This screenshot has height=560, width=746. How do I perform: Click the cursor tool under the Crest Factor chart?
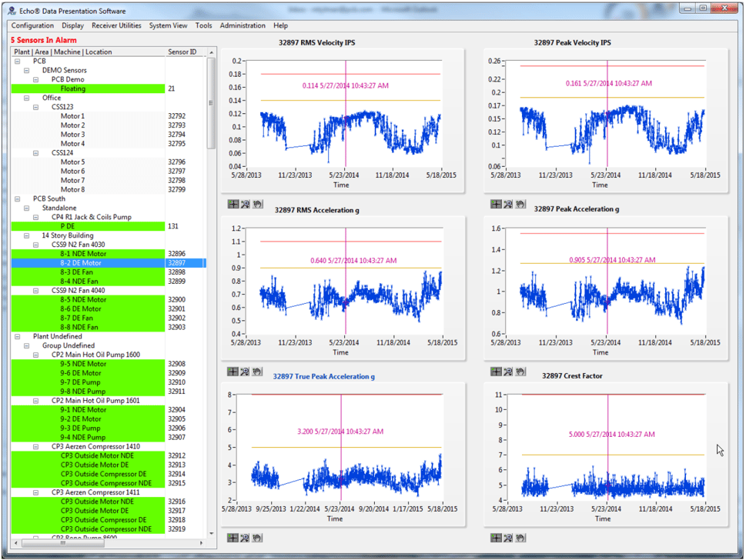(x=497, y=538)
